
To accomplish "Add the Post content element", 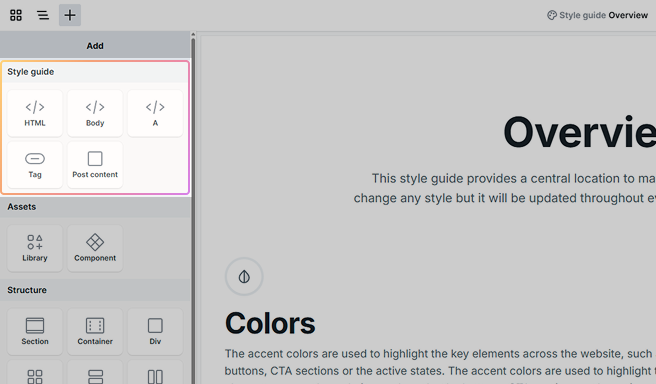I will 95,165.
